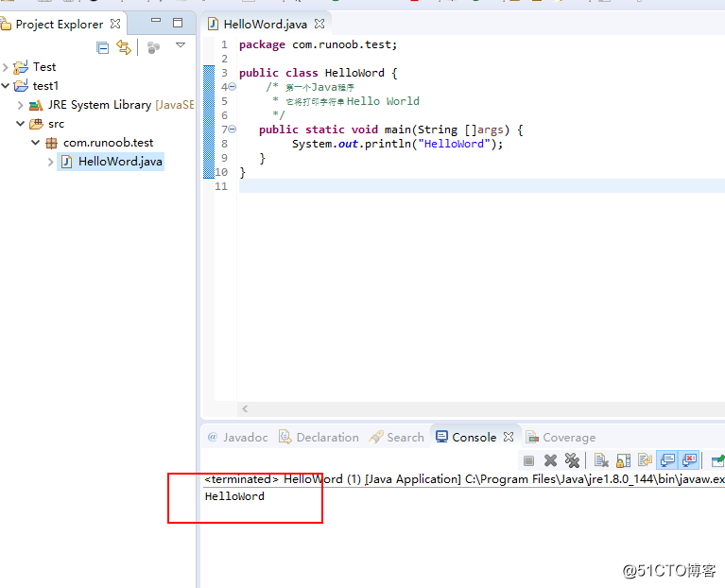The width and height of the screenshot is (725, 588).
Task: Collapse the main method fold at line 7
Action: (233, 129)
